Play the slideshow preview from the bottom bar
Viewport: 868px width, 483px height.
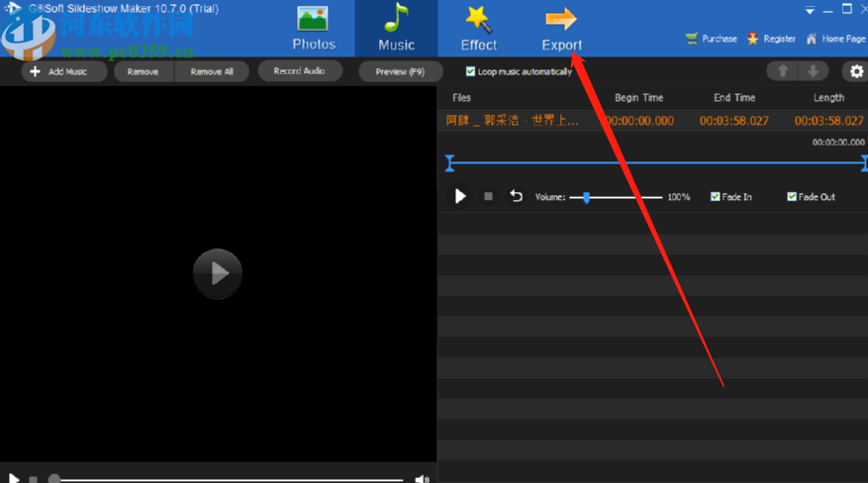[x=14, y=479]
